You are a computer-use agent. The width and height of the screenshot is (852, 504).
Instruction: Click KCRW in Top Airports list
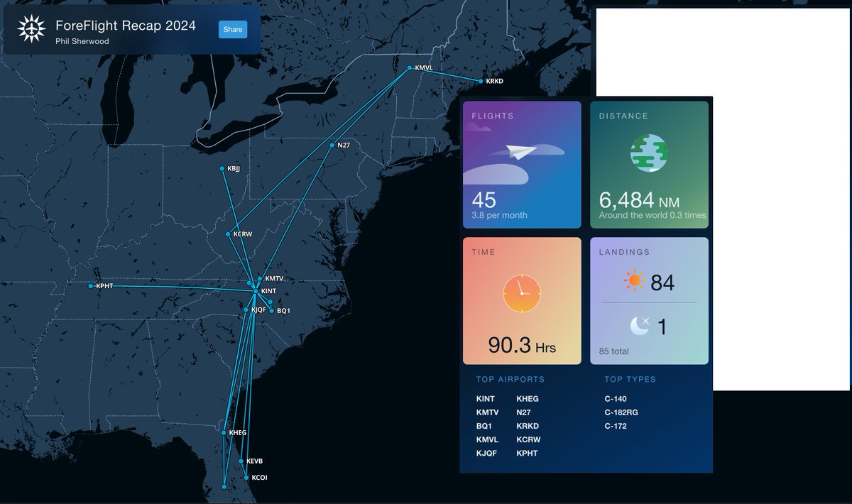pyautogui.click(x=528, y=439)
